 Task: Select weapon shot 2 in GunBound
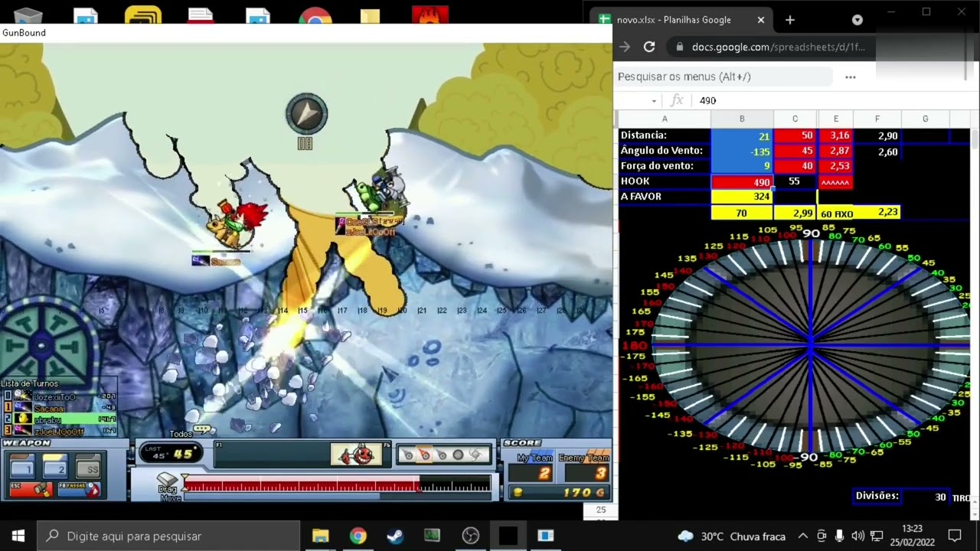pyautogui.click(x=55, y=466)
